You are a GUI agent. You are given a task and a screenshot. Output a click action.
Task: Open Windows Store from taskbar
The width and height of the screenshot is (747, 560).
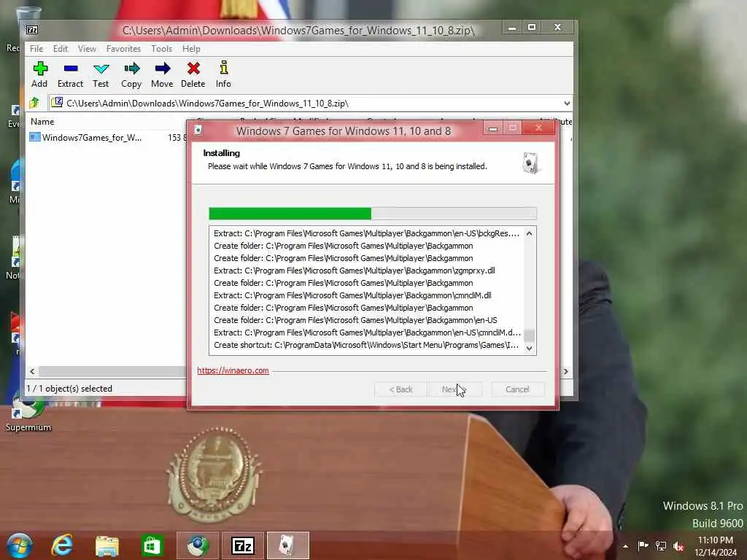(152, 545)
